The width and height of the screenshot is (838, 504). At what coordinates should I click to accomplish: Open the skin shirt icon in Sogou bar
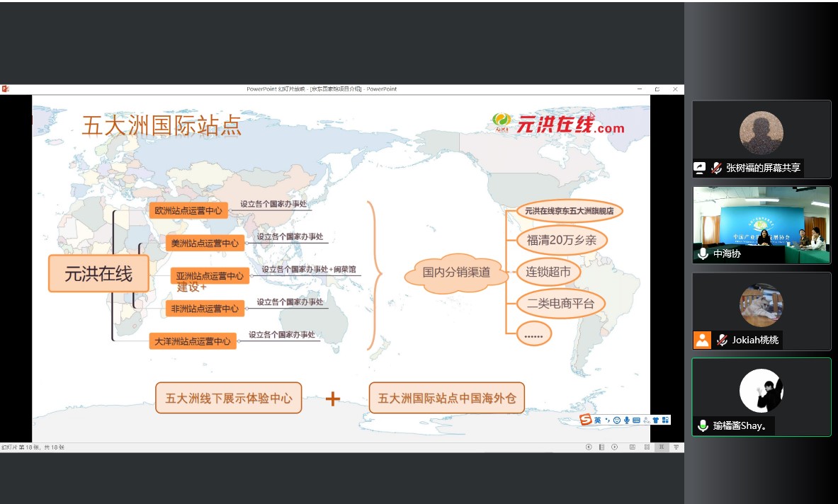[656, 420]
